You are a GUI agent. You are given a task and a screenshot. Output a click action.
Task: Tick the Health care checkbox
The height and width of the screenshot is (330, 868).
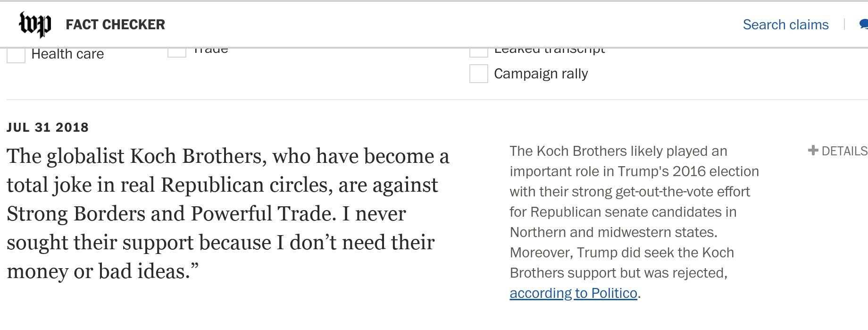(16, 54)
